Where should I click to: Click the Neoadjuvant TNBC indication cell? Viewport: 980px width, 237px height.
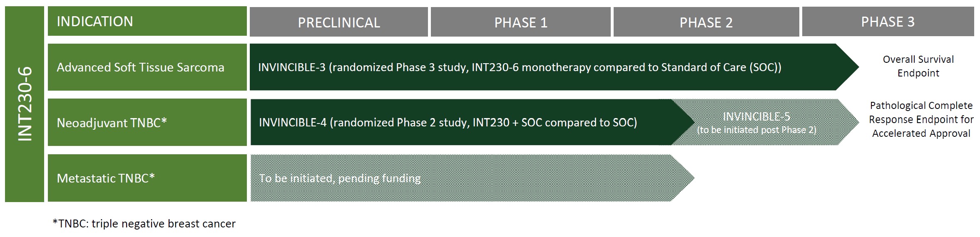[112, 123]
